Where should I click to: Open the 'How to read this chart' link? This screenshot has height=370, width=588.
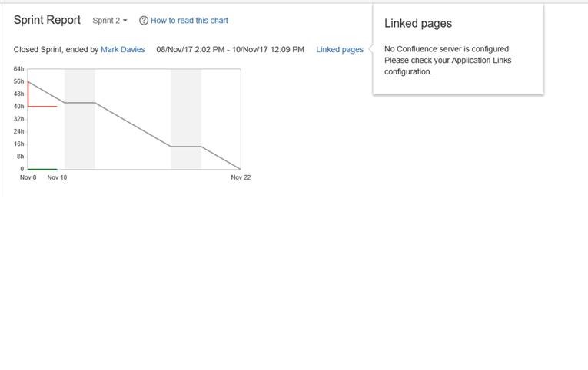189,21
